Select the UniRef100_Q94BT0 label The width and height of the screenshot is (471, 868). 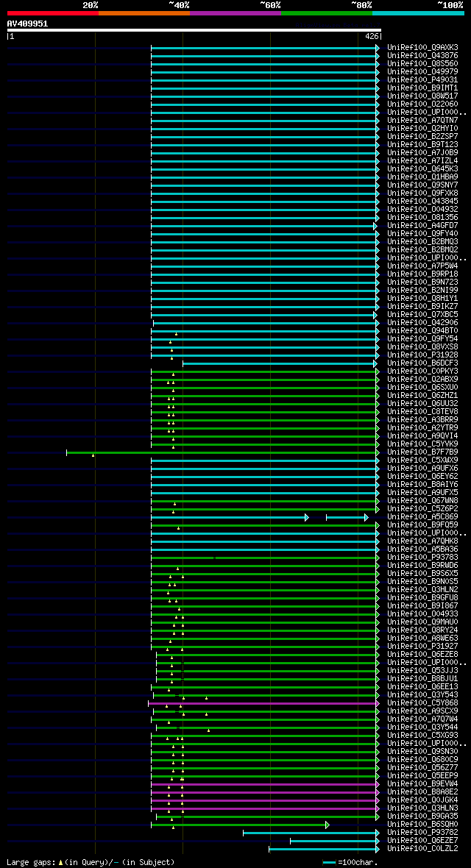point(422,330)
